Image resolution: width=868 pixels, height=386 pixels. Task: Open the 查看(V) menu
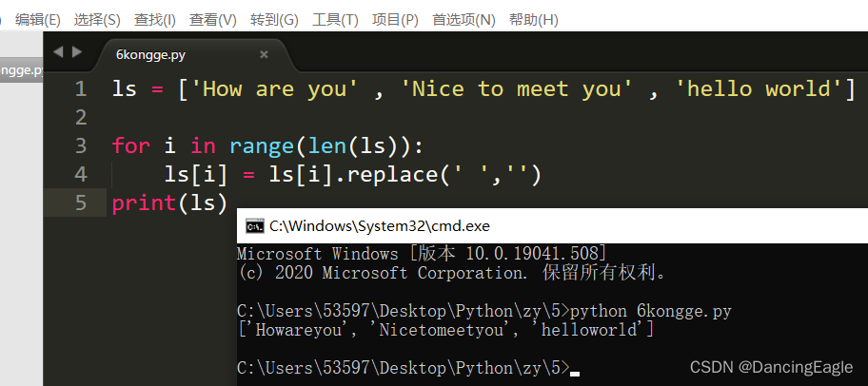212,21
